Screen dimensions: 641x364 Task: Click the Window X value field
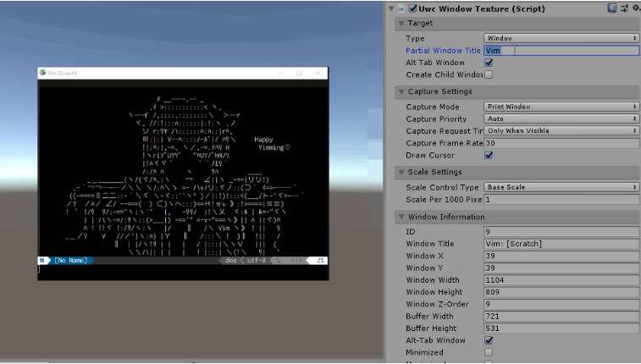[x=561, y=256]
